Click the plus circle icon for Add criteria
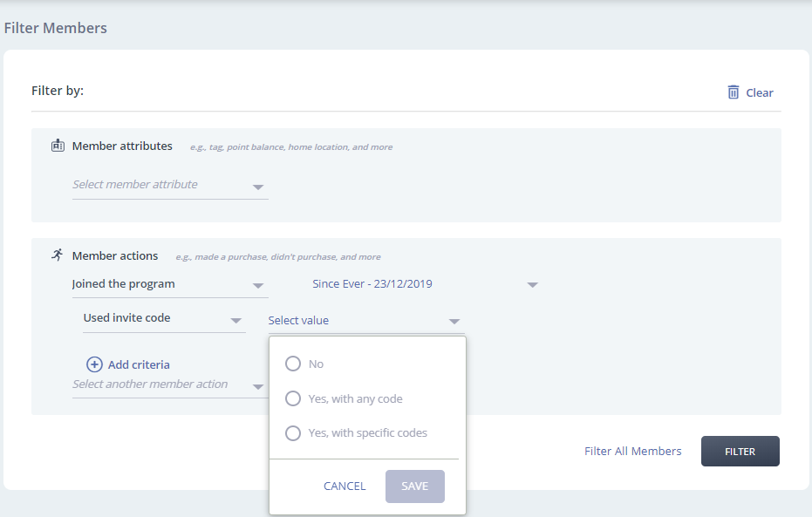Image resolution: width=812 pixels, height=517 pixels. (x=94, y=364)
